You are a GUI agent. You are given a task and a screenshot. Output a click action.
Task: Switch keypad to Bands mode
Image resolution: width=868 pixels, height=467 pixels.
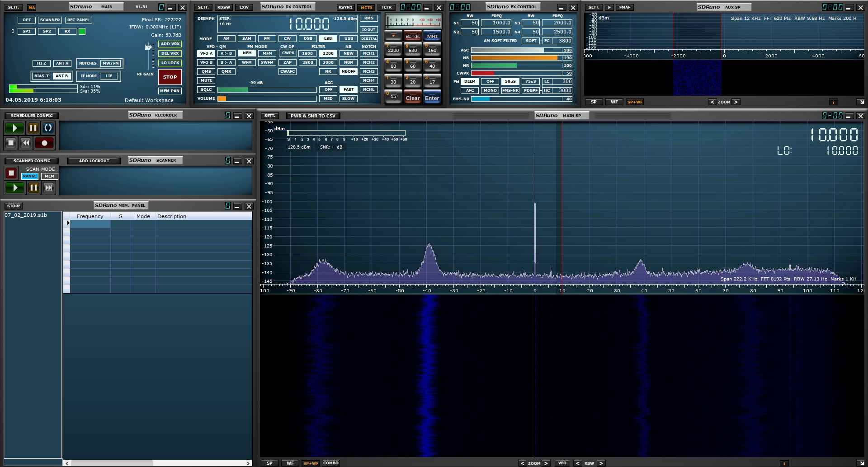coord(412,36)
